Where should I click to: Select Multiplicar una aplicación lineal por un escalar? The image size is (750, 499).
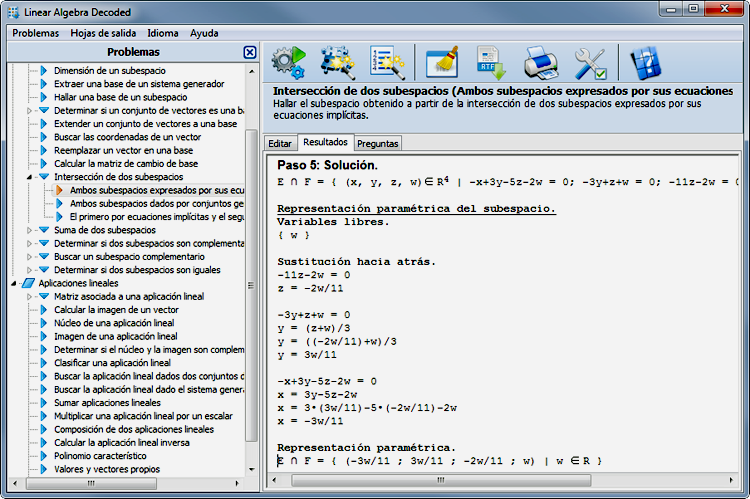tap(143, 416)
